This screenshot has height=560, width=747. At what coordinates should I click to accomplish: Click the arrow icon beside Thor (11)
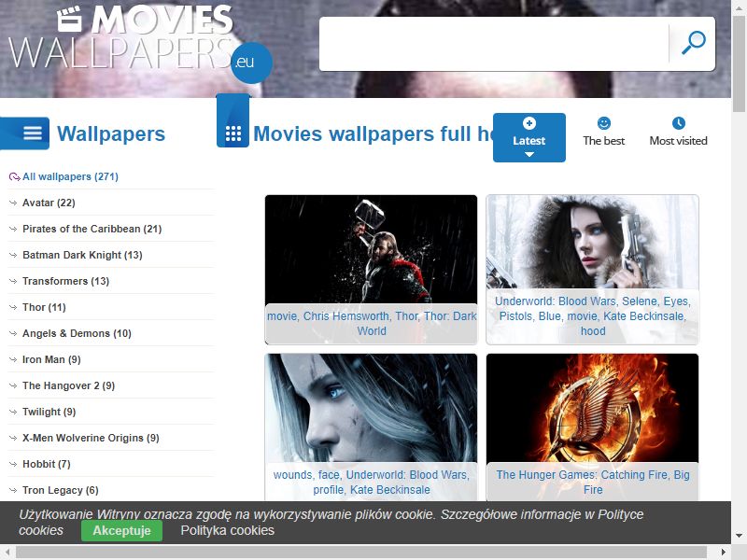click(x=13, y=308)
